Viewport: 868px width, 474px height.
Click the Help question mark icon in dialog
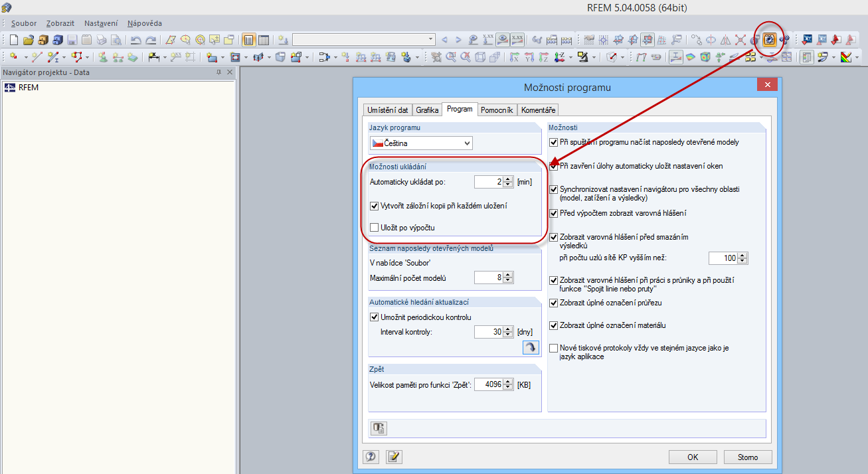371,457
